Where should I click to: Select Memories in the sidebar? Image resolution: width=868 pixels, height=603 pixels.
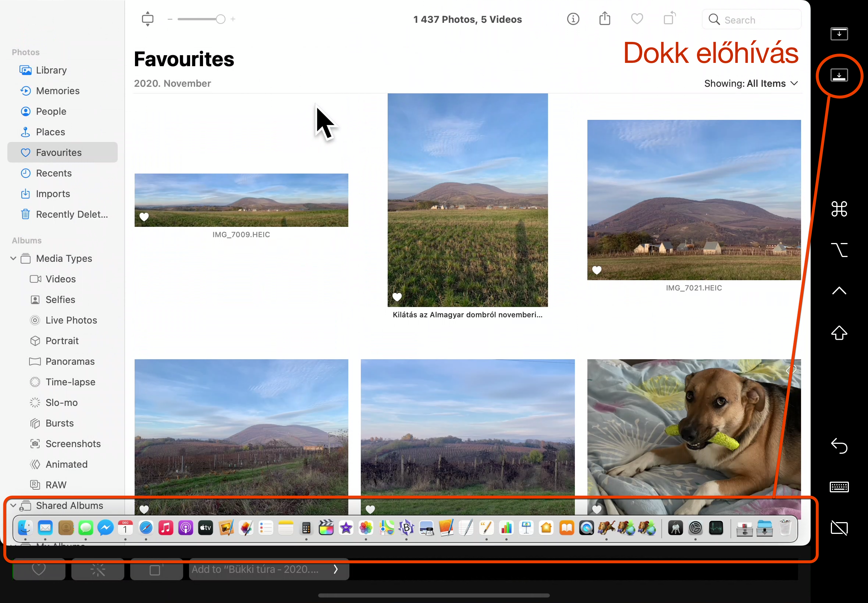coord(57,91)
